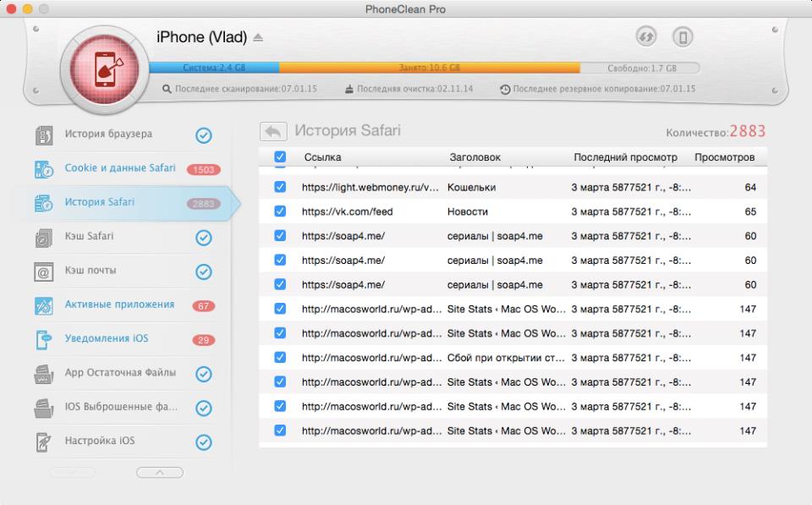Viewport: 812px width, 505px height.
Task: Click the Количество 2883 counter
Action: click(716, 132)
